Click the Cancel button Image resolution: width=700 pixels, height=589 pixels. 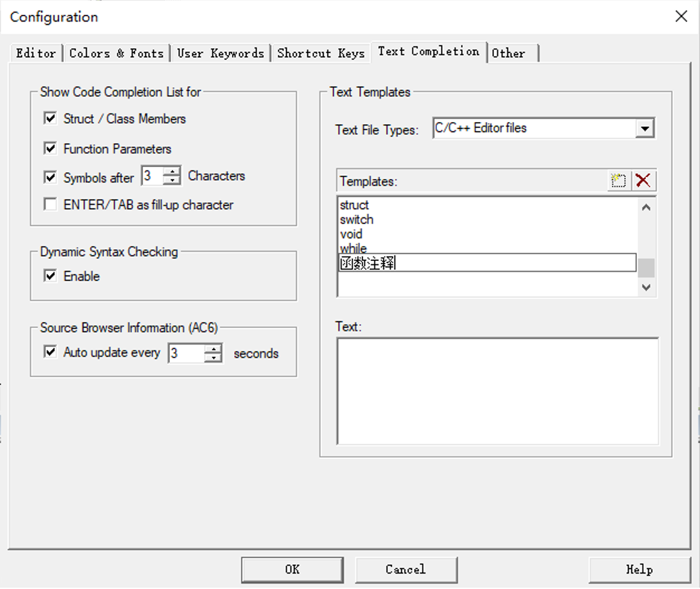(405, 570)
